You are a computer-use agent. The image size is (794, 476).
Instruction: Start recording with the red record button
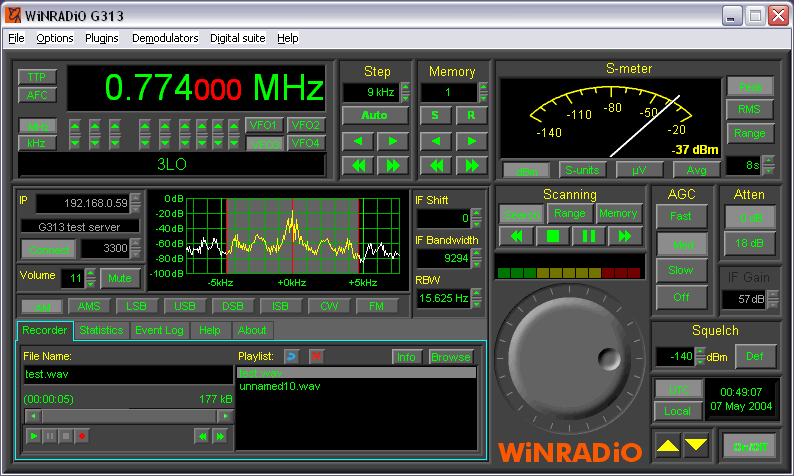83,436
